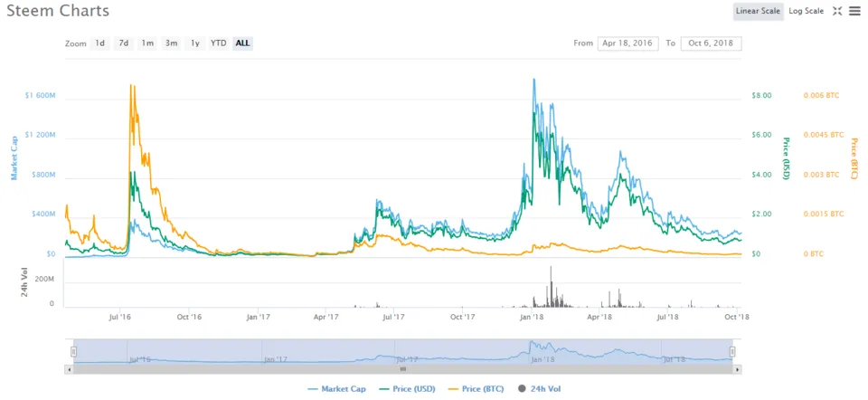Set zoom to 1y
This screenshot has width=868, height=400.
(x=195, y=43)
